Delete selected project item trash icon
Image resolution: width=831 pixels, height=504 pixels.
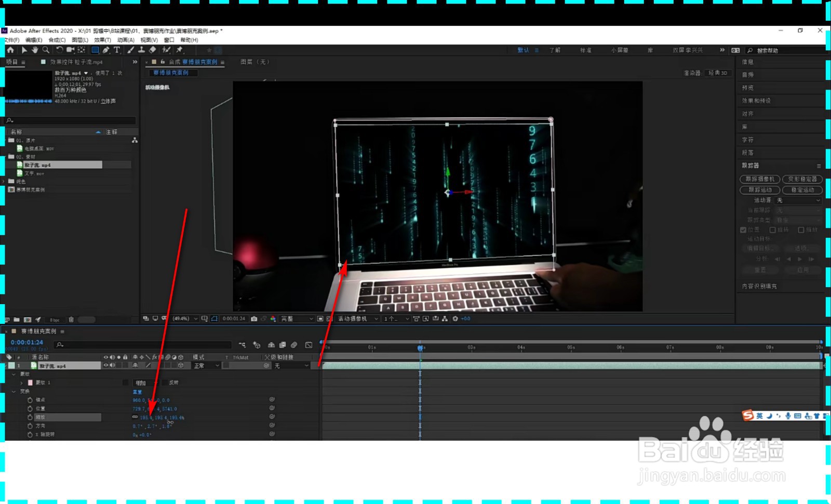[71, 320]
